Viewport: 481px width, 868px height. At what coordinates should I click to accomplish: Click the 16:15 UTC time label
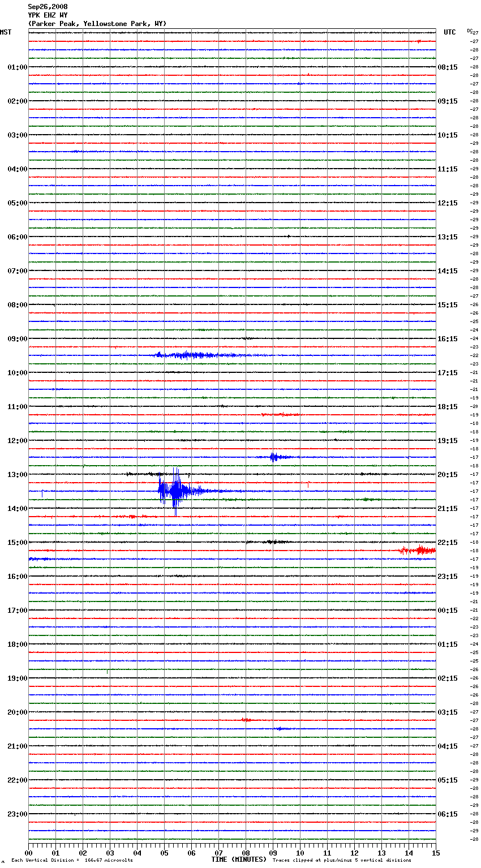click(x=448, y=339)
